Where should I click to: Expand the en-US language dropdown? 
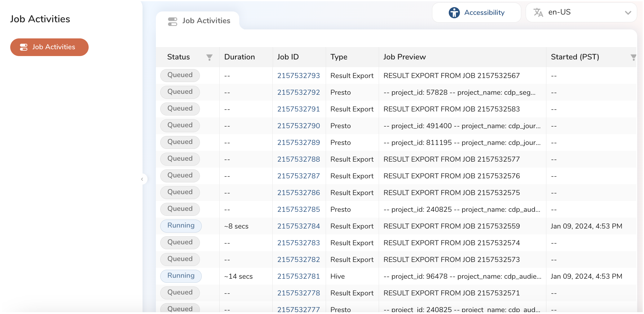628,13
